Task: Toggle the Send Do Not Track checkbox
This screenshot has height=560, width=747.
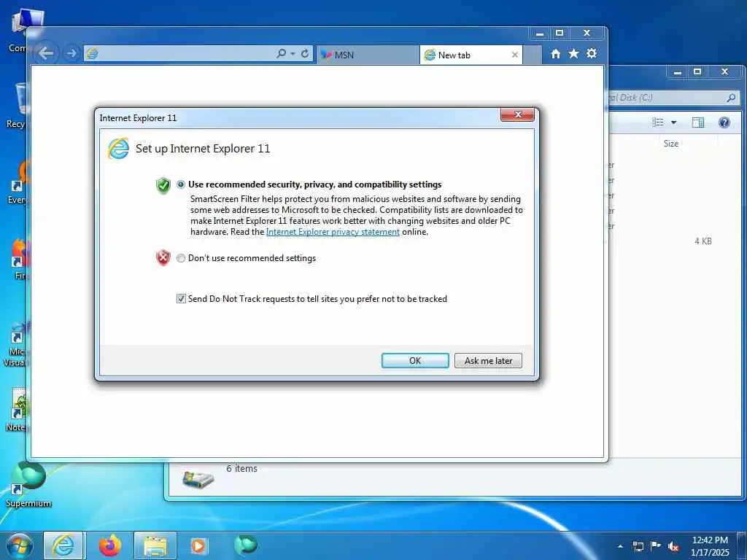Action: click(181, 298)
